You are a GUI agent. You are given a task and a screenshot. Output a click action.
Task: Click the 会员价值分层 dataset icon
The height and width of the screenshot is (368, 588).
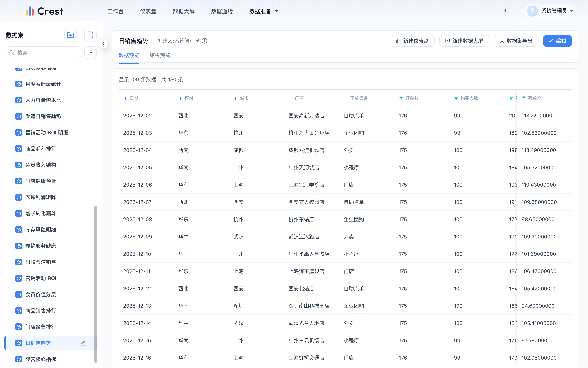tap(19, 294)
